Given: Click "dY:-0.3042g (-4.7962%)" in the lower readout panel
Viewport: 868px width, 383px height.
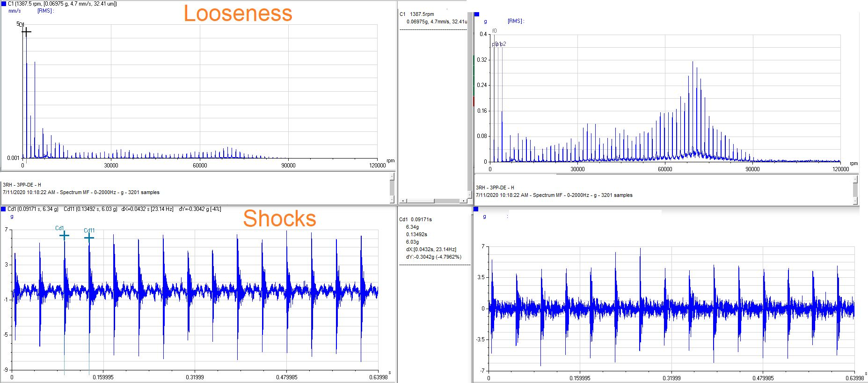Looking at the screenshot, I should click(434, 257).
